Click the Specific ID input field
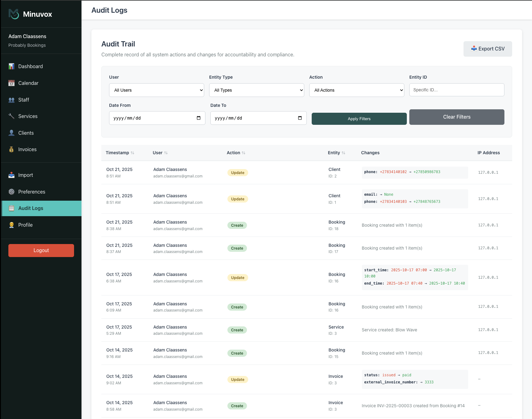532x419 pixels. (x=457, y=90)
